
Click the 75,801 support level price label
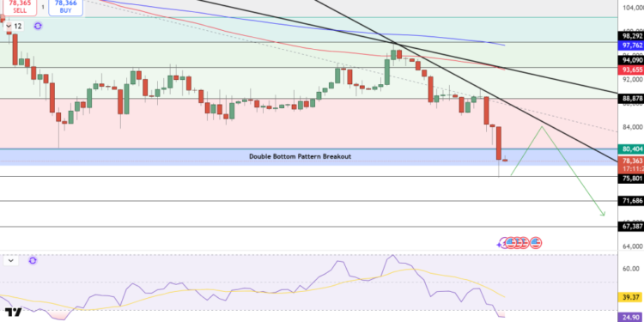tap(632, 179)
